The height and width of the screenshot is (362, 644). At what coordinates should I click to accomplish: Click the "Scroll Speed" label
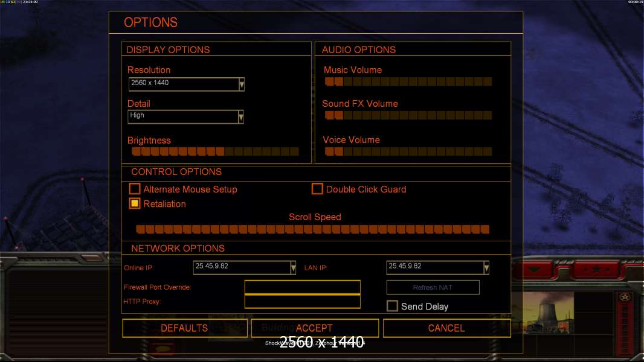pyautogui.click(x=315, y=217)
